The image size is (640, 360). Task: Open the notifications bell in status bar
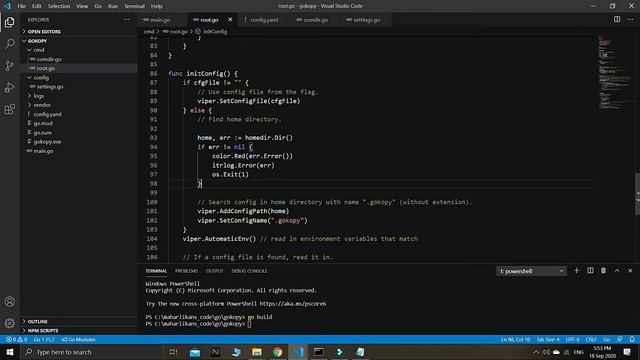pos(632,339)
